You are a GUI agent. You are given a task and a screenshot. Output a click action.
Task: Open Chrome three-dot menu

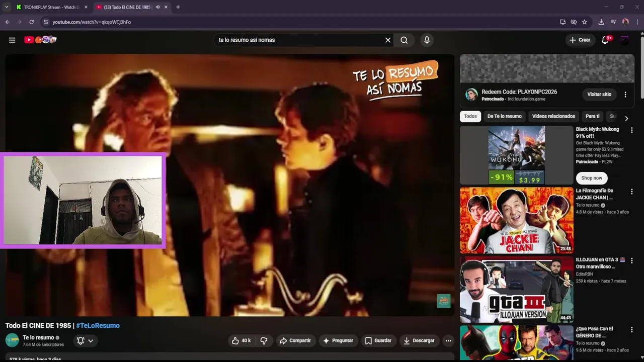(x=637, y=22)
